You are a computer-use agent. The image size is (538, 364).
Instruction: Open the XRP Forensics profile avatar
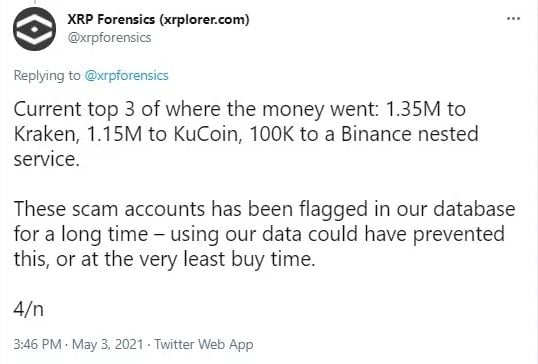click(34, 29)
